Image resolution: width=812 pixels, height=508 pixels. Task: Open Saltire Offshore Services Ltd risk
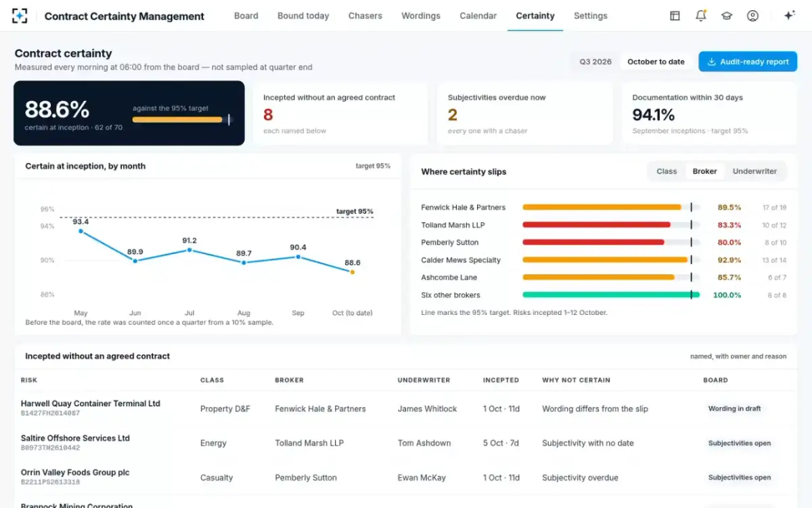pyautogui.click(x=75, y=438)
